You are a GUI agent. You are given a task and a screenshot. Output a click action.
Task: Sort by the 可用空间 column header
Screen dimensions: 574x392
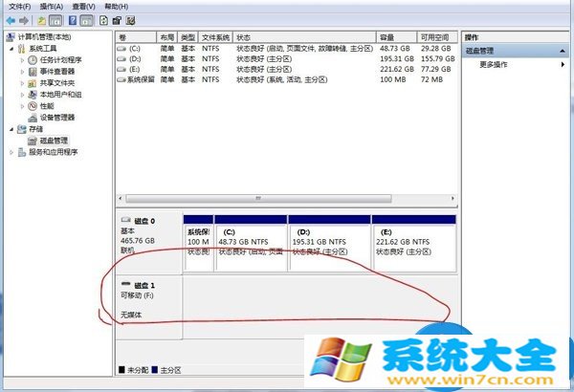[437, 37]
